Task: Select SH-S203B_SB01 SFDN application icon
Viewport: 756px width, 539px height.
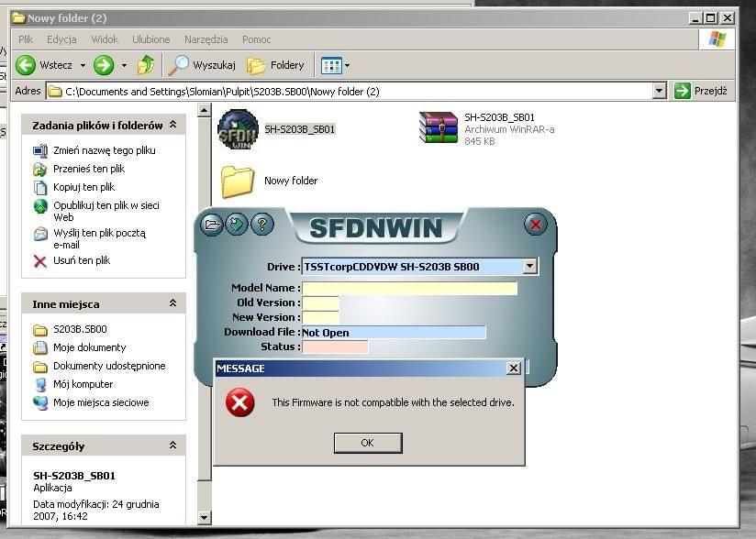Action: tap(238, 129)
